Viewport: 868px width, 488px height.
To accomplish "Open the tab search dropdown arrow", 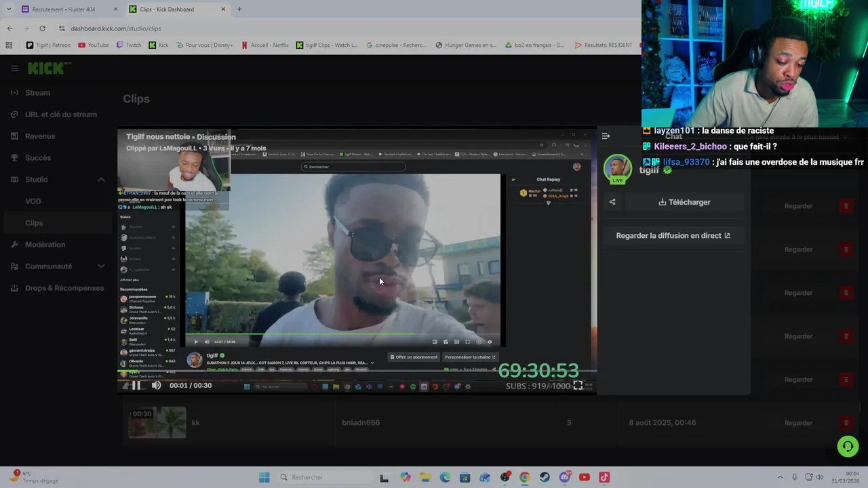I will (8, 9).
